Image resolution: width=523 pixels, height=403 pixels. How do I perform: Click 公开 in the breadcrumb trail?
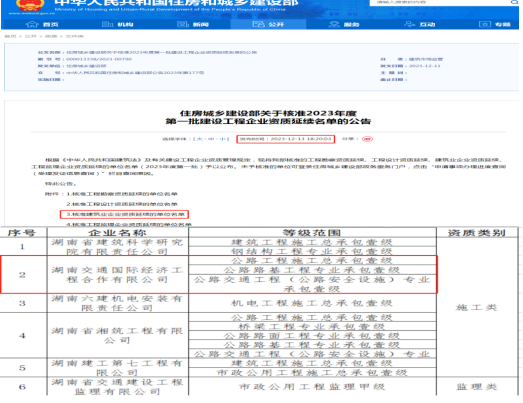tap(30, 36)
